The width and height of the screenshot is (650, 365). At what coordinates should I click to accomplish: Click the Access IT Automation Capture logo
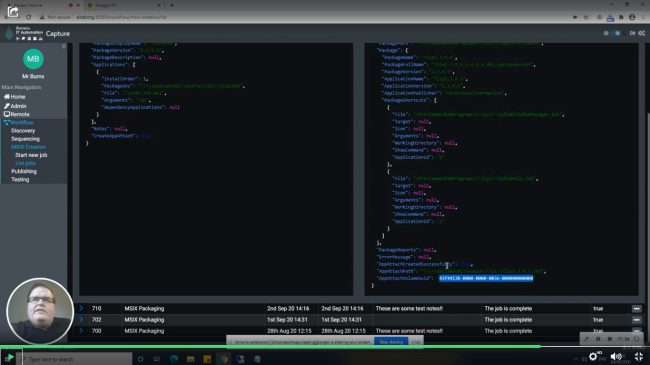click(37, 33)
